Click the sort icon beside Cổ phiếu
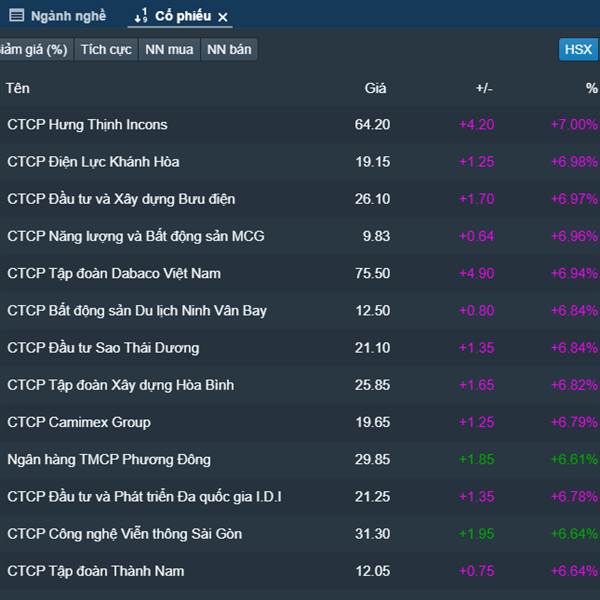600x600 pixels. pos(141,16)
